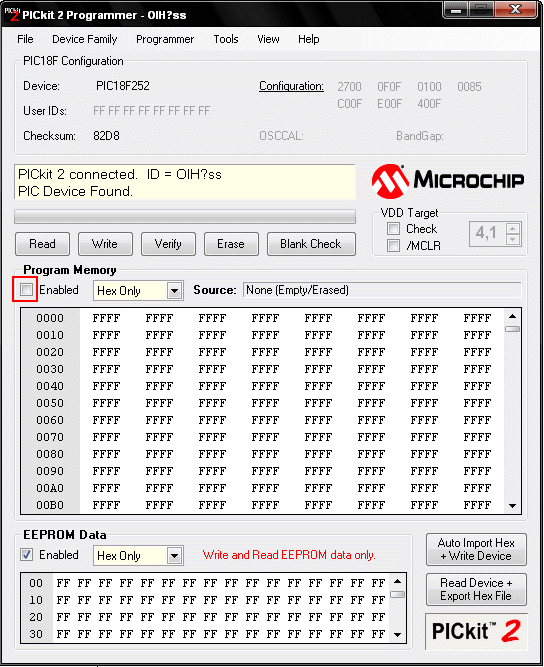The height and width of the screenshot is (667, 544).
Task: Click the operation progress bar
Action: pos(185,217)
